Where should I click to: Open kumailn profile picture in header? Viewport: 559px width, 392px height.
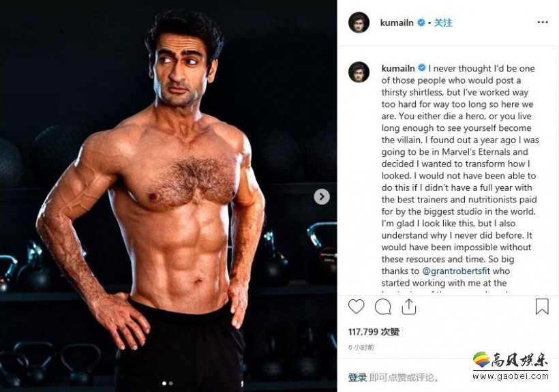point(359,22)
